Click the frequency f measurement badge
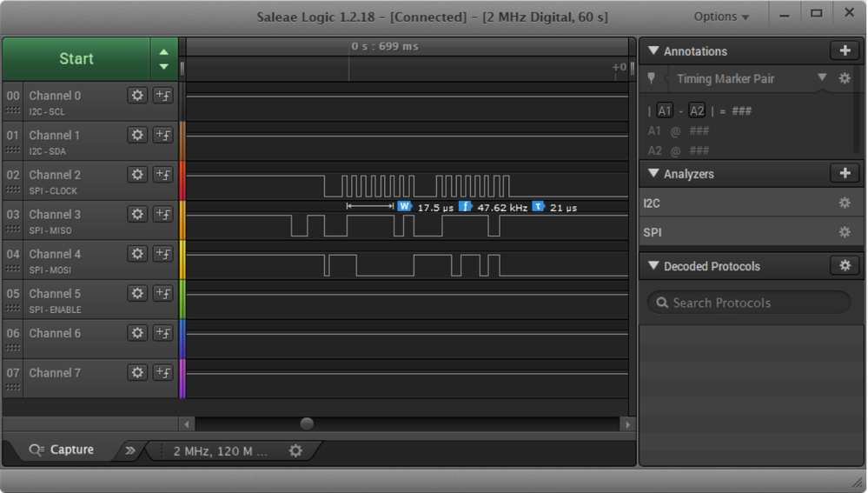The image size is (868, 493). tap(465, 207)
